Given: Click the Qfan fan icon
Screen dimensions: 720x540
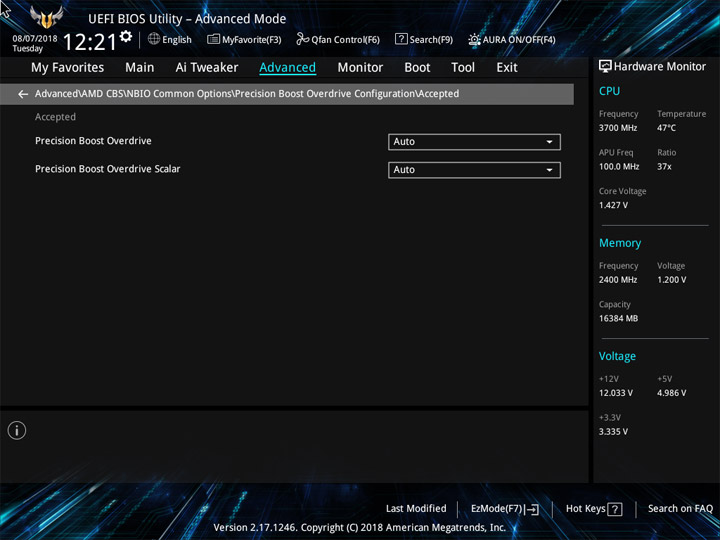Looking at the screenshot, I should point(302,39).
